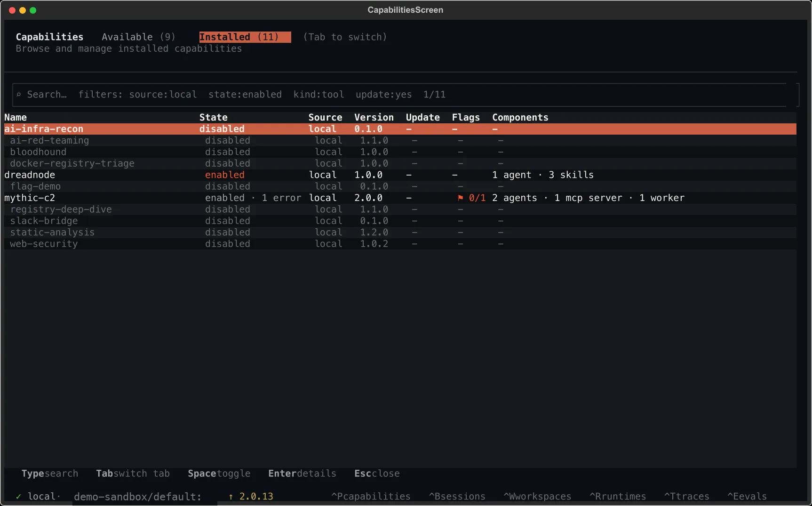Viewport: 812px width, 506px height.
Task: Toggle the update:yes filter
Action: [384, 95]
